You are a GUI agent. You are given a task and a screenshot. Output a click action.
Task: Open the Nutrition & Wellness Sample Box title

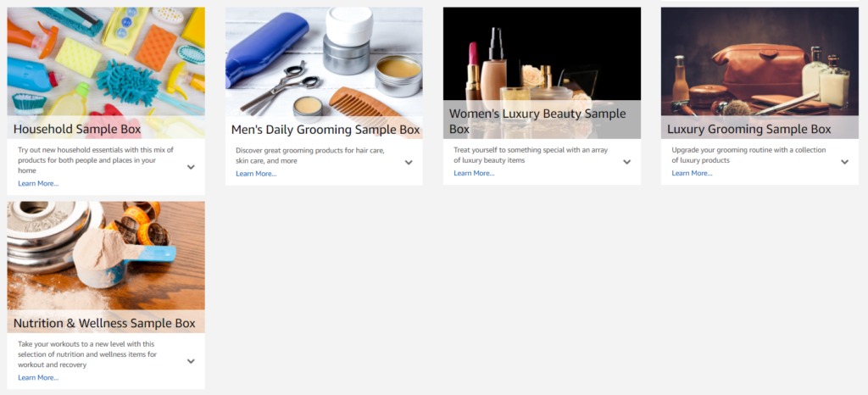(104, 323)
